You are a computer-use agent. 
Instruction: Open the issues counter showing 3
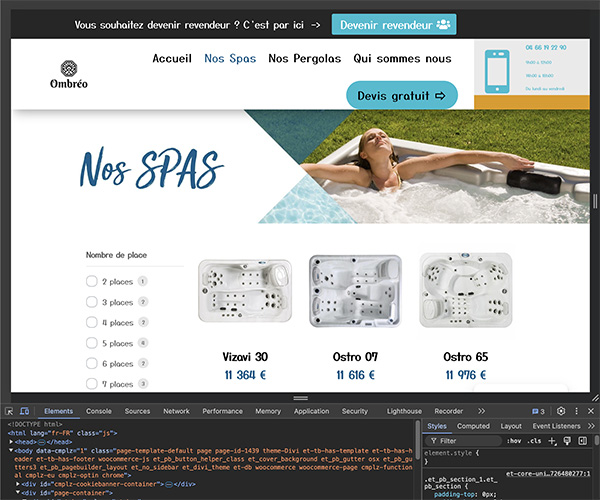point(538,411)
